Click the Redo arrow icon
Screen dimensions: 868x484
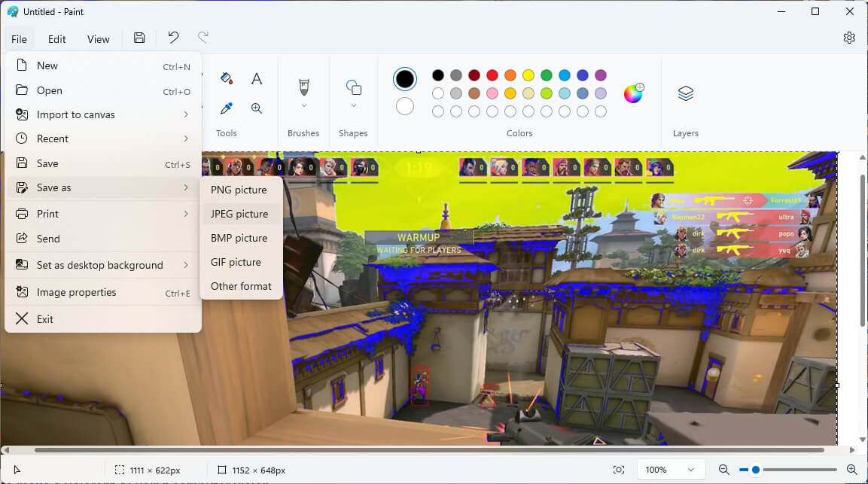click(203, 37)
